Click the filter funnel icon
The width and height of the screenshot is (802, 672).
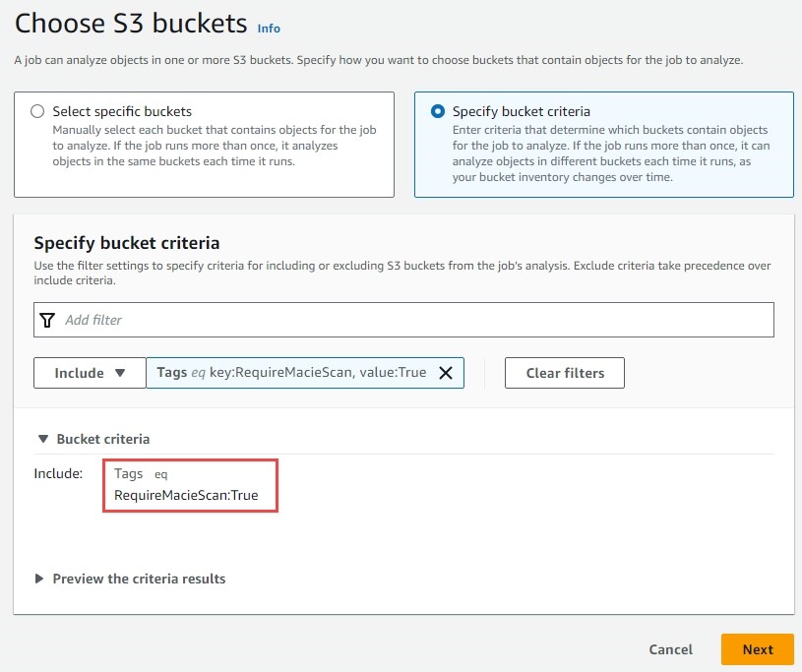47,320
